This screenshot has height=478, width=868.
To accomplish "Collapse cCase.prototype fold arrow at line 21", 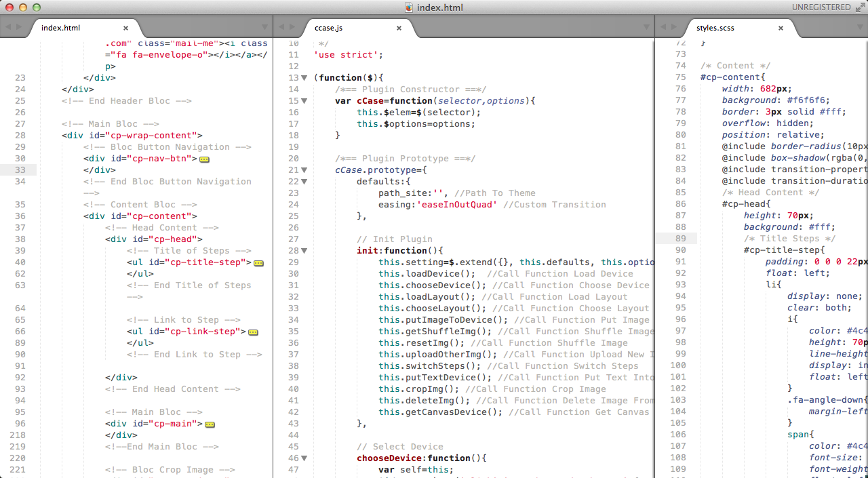I will pyautogui.click(x=304, y=170).
